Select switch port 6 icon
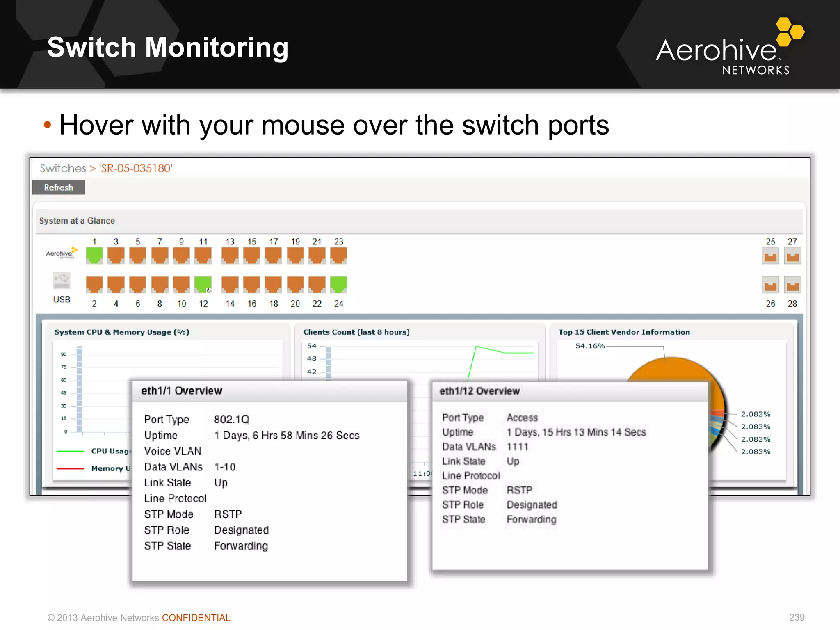The image size is (840, 630). [138, 284]
